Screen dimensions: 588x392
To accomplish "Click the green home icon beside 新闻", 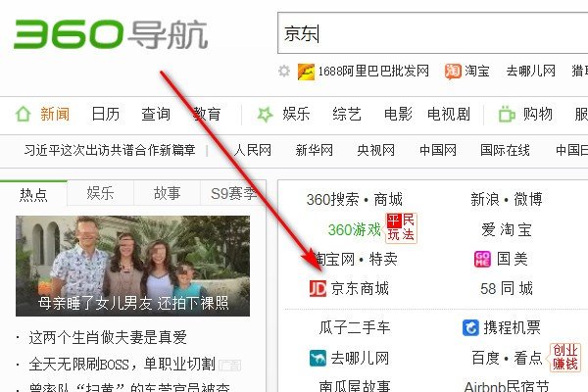I will click(23, 114).
